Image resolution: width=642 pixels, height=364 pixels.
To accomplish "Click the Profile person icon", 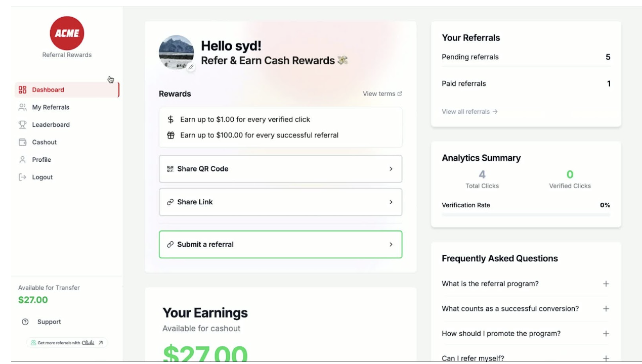I will tap(22, 160).
